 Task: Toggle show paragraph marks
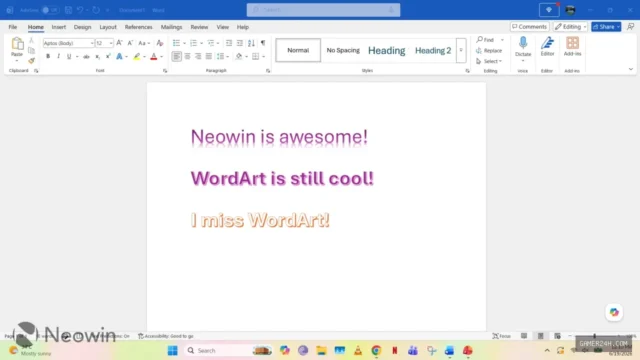tap(263, 43)
